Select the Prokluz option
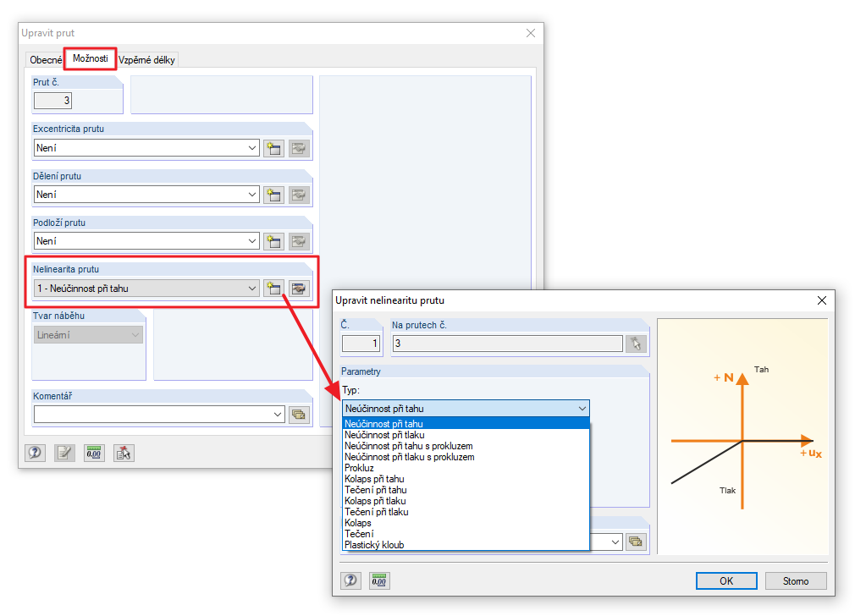 pos(466,468)
